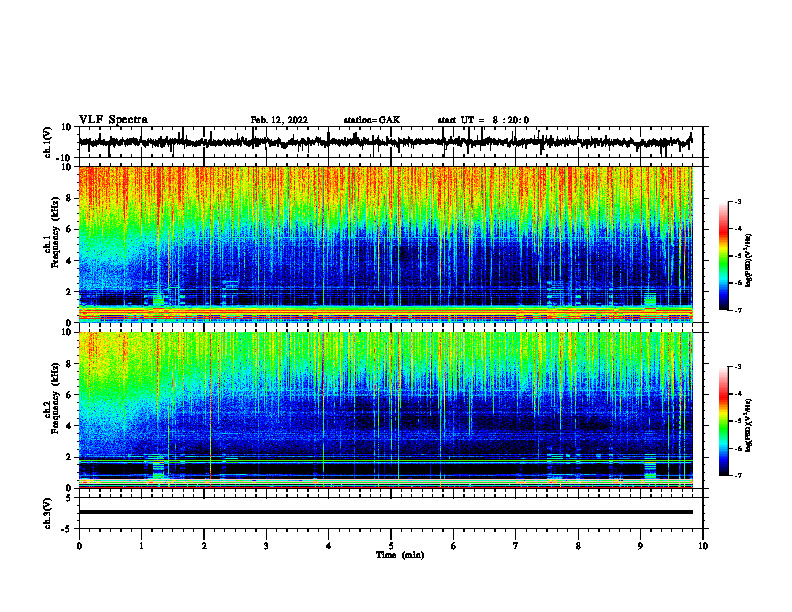
Task: Click the "ch.3(V)" axis label
Action: coord(48,513)
